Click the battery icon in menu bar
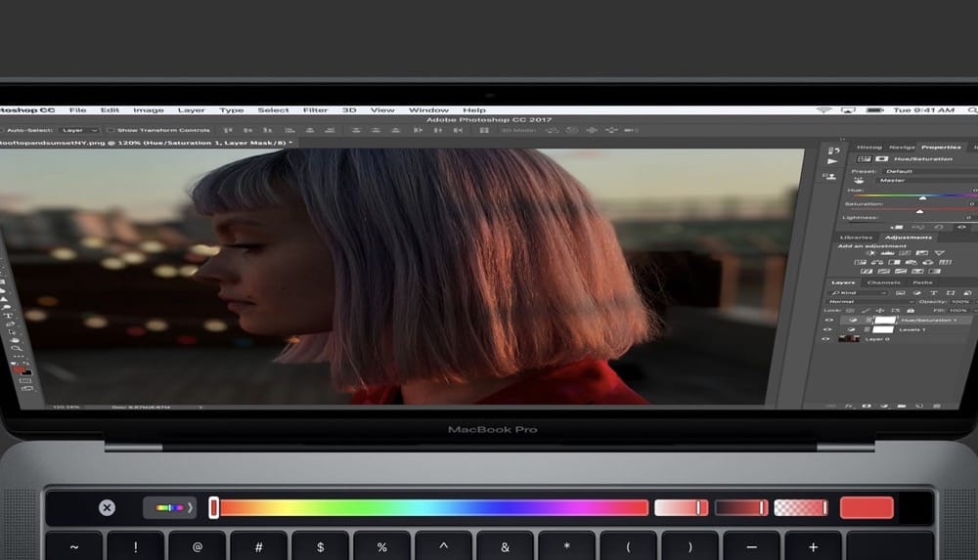The height and width of the screenshot is (560, 978). (x=875, y=110)
